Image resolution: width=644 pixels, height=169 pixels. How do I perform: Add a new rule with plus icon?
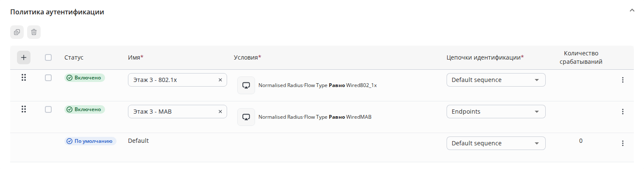tap(24, 57)
